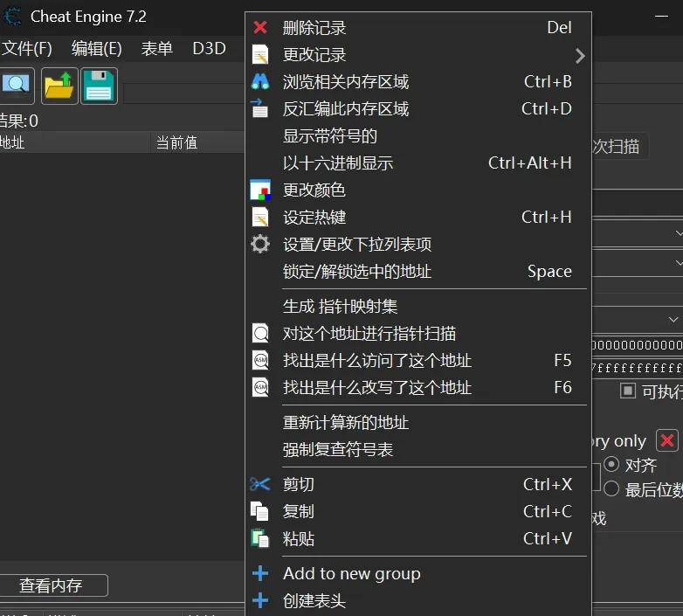
Task: Click the gear icon for dropdown list options
Action: (260, 244)
